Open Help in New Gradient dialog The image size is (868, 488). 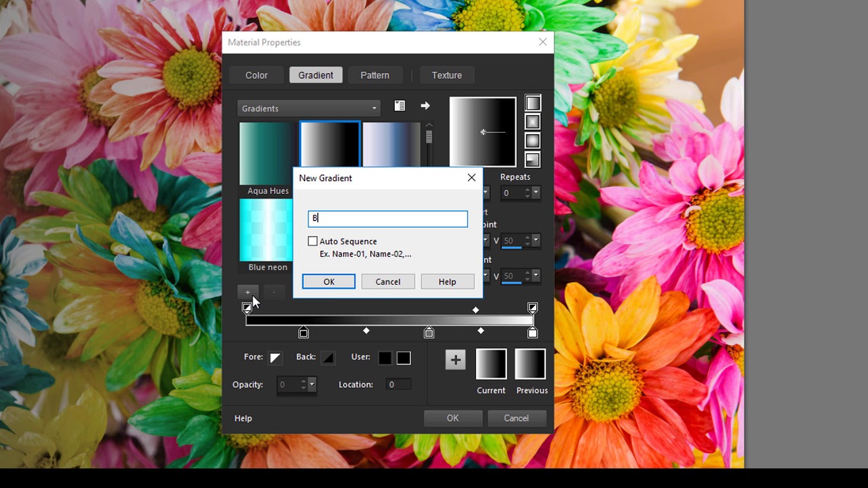(x=448, y=281)
